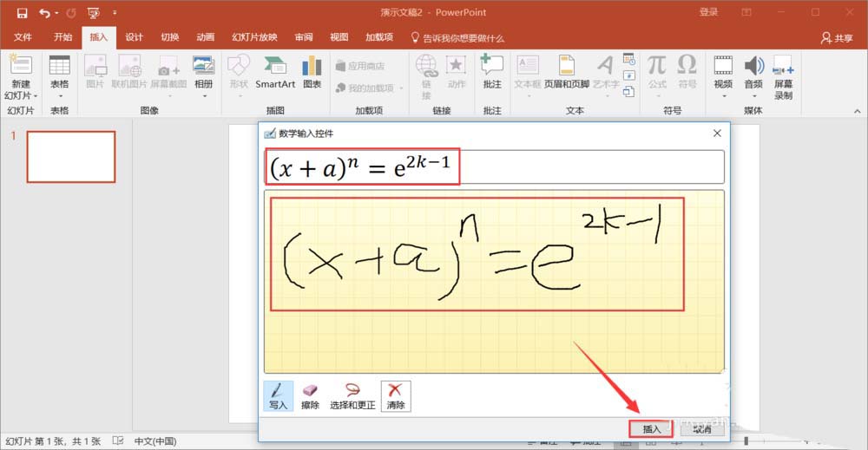Select the Erase (擦除) tool
This screenshot has height=450, width=868.
[x=310, y=395]
